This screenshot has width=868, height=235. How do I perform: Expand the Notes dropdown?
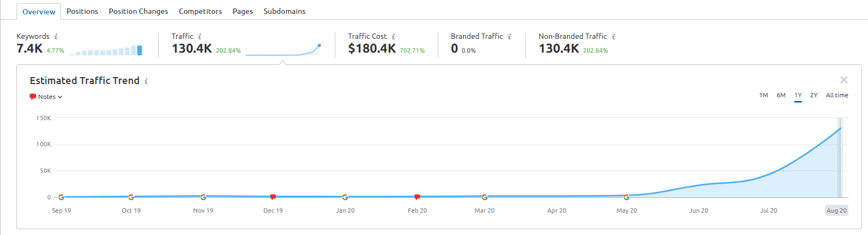46,97
